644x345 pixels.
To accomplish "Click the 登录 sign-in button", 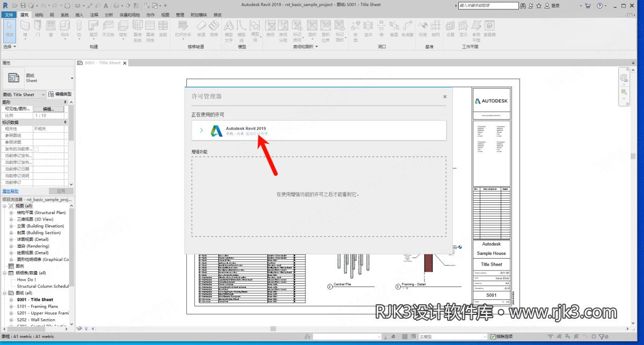I will coord(553,5).
